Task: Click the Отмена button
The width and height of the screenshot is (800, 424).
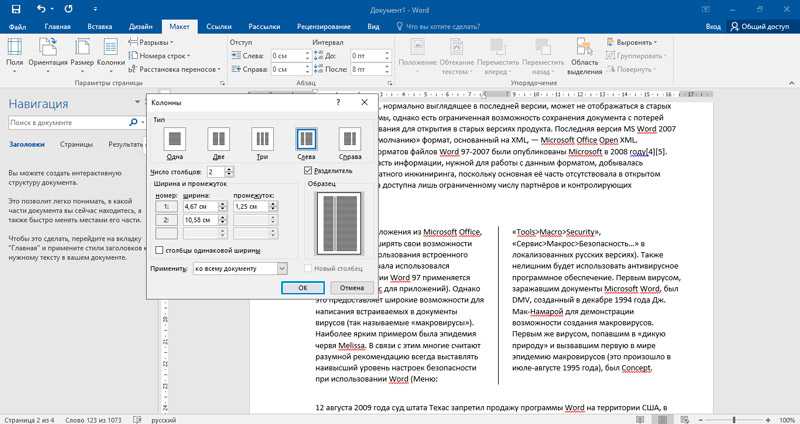Action: coord(352,288)
